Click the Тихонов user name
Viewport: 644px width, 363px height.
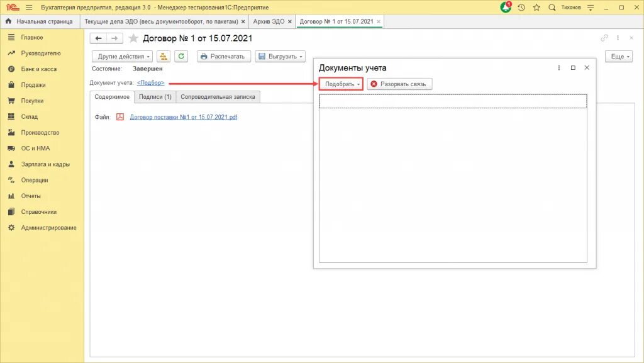pyautogui.click(x=571, y=8)
